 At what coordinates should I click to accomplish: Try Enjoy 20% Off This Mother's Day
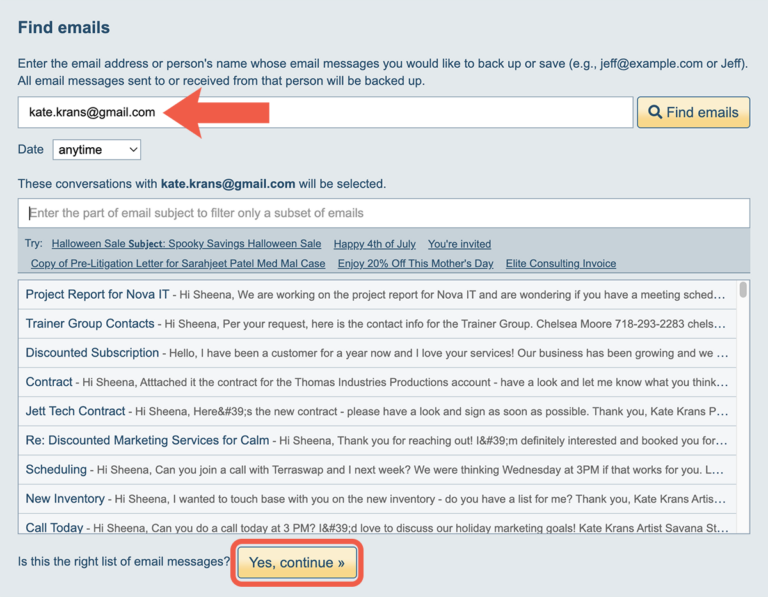tap(415, 263)
